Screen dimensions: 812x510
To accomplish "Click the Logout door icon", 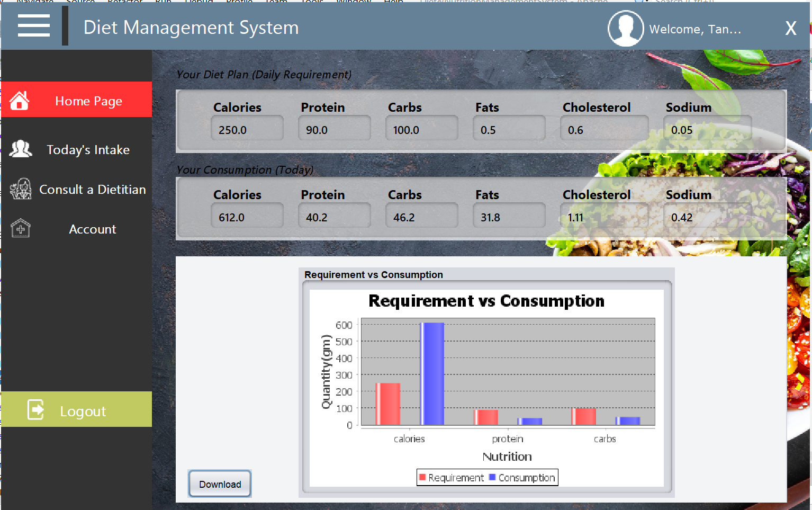I will (35, 409).
